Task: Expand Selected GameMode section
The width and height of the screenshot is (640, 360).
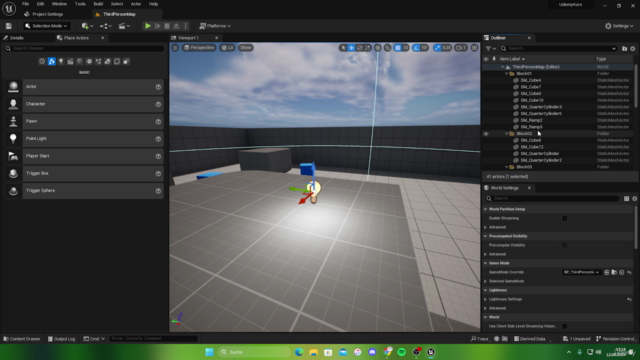Action: click(486, 281)
